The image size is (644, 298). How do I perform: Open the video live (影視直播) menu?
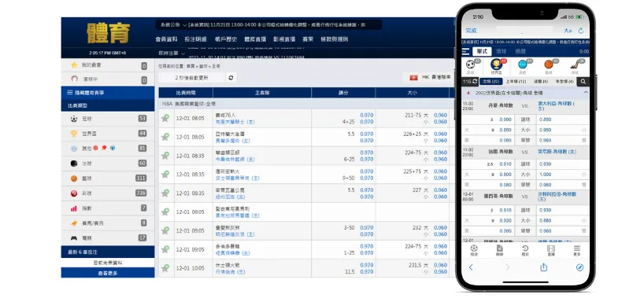click(x=285, y=39)
